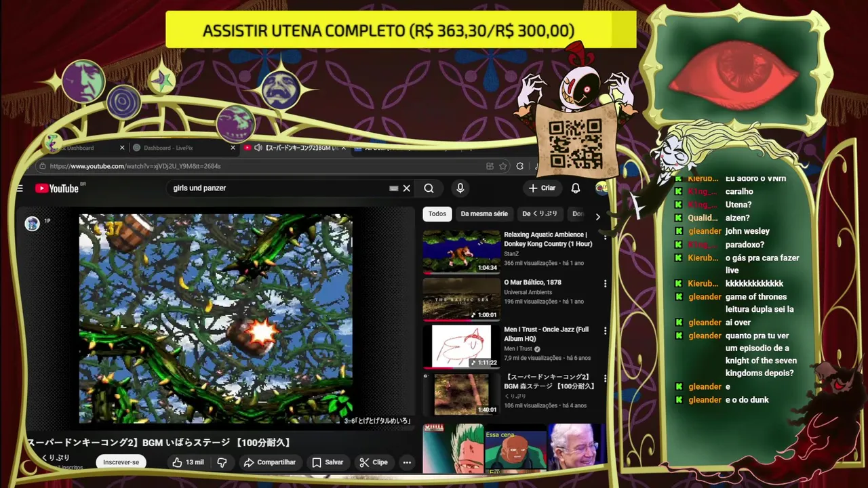Mute the YouTube tab using its speaker icon

click(x=258, y=148)
